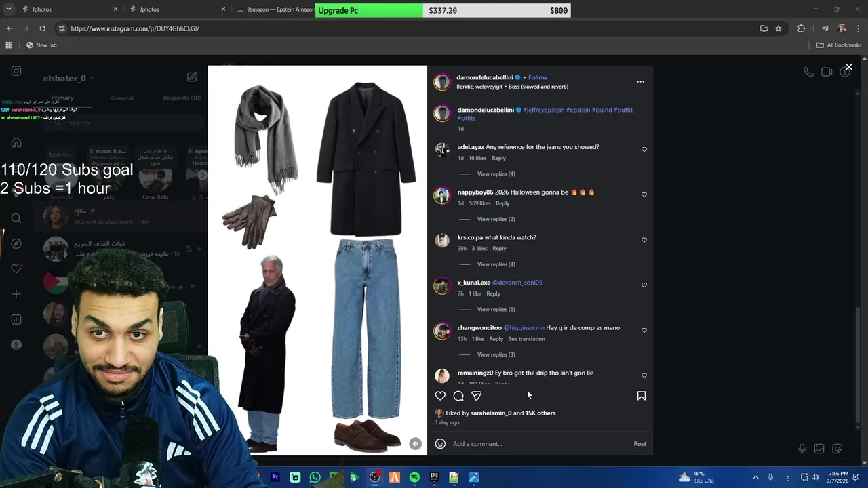Click the Instagram logo in the left sidebar
This screenshot has width=868, height=488.
[x=16, y=71]
